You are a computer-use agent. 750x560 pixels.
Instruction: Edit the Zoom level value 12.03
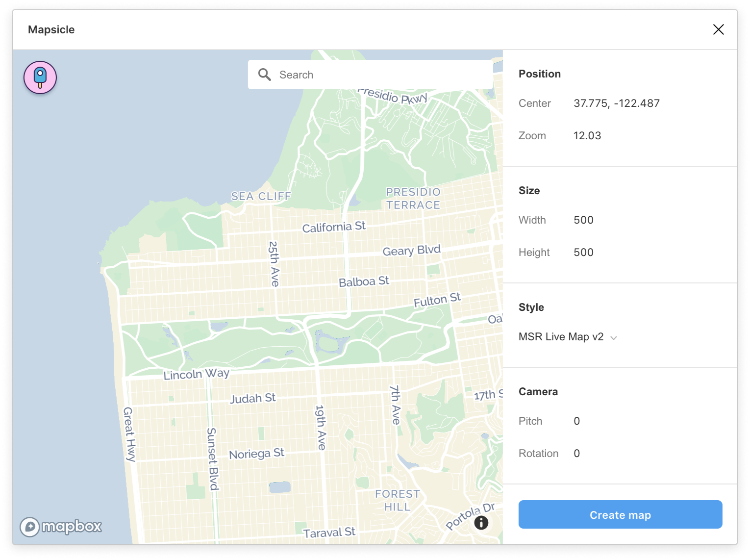pos(587,135)
